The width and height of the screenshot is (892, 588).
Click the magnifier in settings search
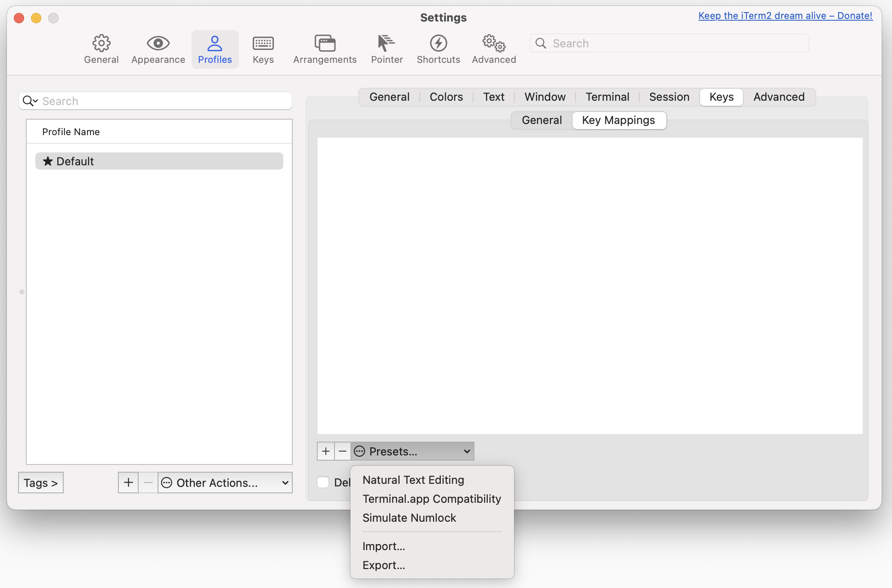pyautogui.click(x=541, y=43)
